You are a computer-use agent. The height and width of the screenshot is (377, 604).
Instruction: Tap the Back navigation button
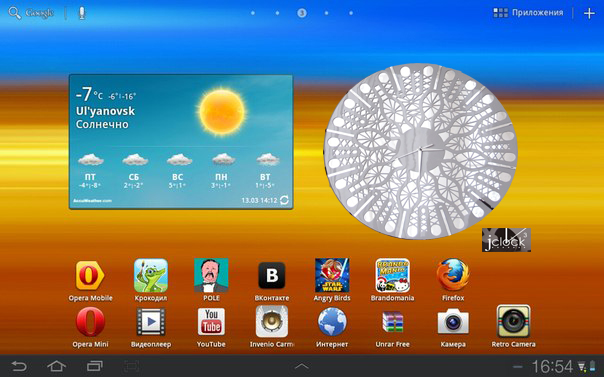point(19,366)
